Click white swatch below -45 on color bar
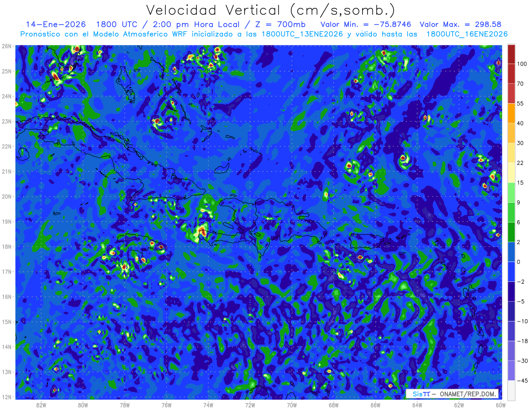This screenshot has height=411, width=532. (x=511, y=390)
